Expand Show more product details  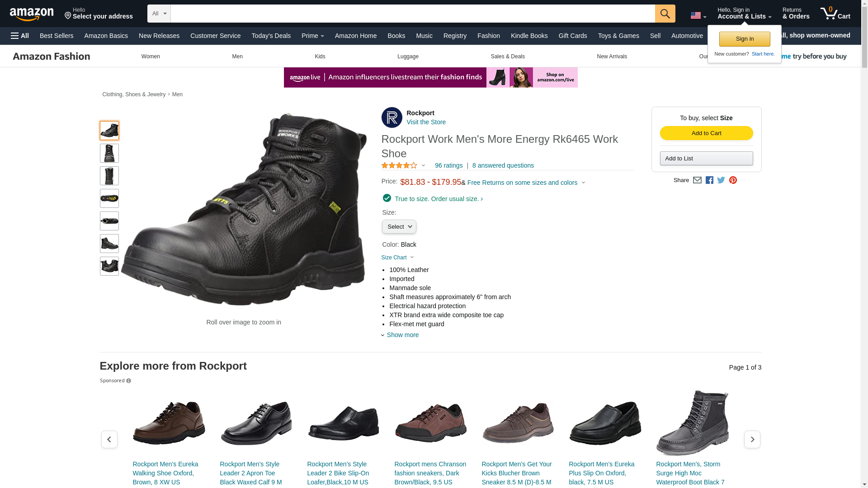point(400,335)
